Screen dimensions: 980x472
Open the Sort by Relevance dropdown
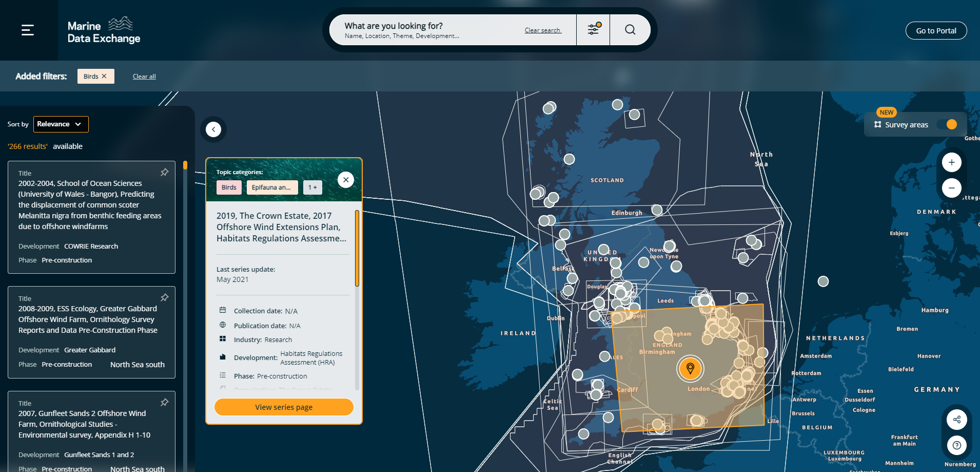click(61, 124)
